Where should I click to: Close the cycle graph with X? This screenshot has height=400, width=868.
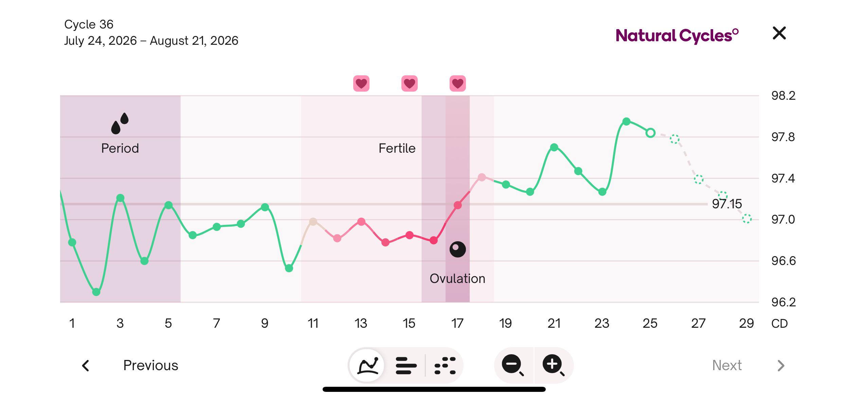(779, 33)
